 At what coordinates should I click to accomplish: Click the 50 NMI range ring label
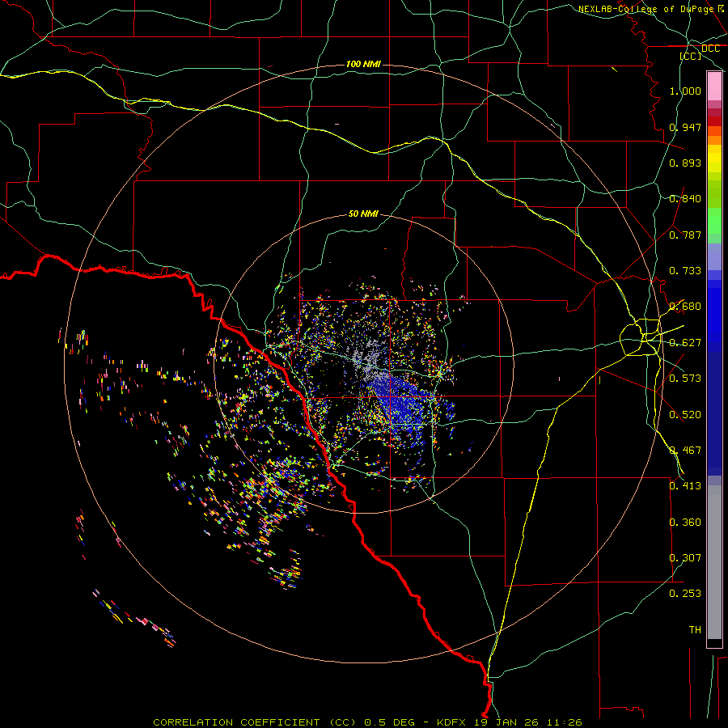(x=363, y=214)
